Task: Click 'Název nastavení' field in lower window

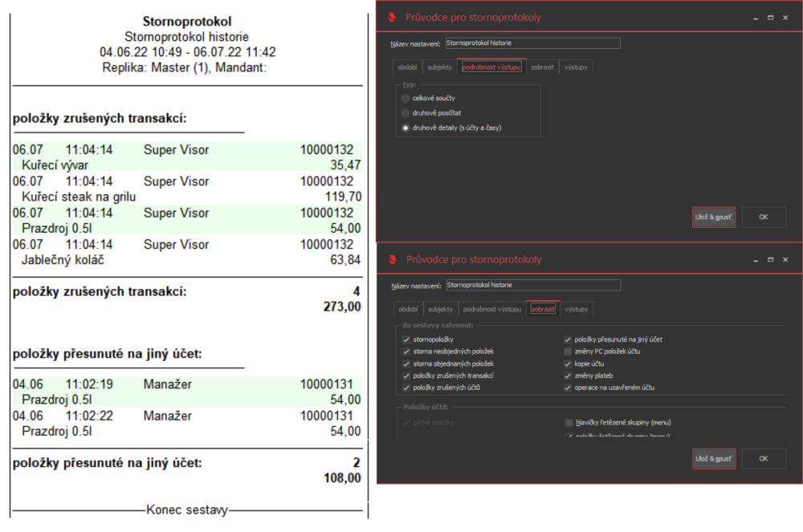Action: click(533, 285)
